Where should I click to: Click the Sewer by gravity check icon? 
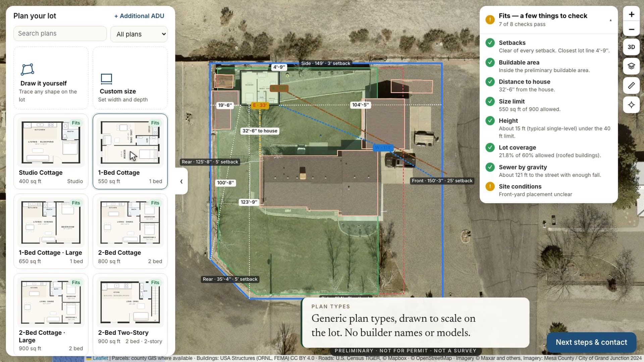coord(490,167)
